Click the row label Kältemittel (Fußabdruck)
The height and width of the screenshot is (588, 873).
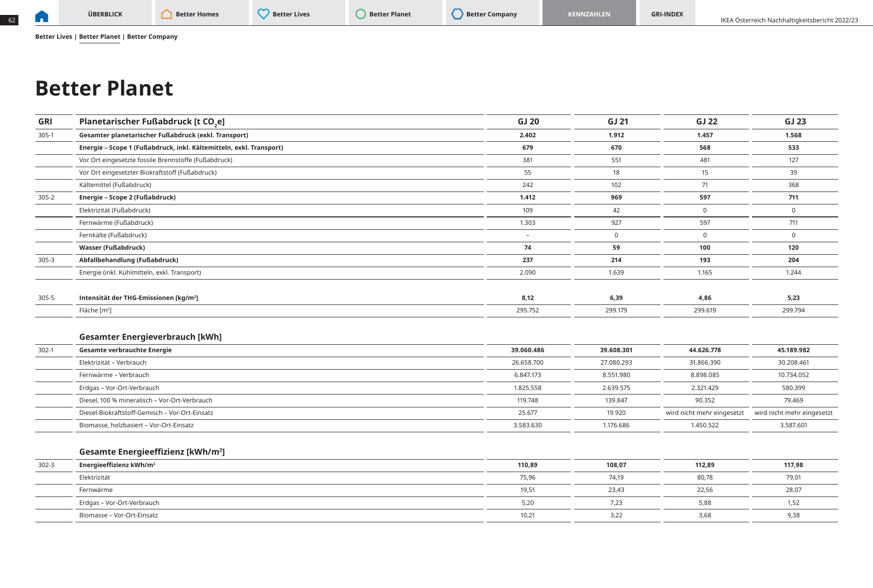point(115,185)
